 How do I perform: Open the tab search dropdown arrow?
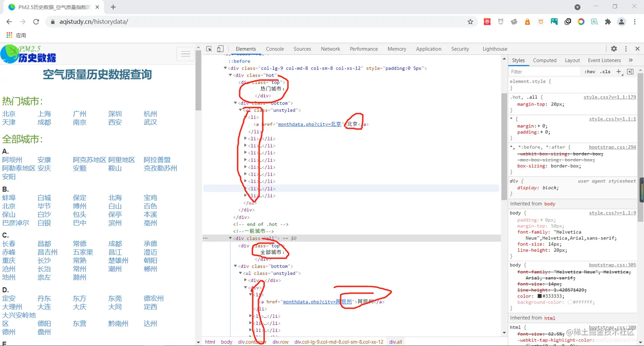578,7
